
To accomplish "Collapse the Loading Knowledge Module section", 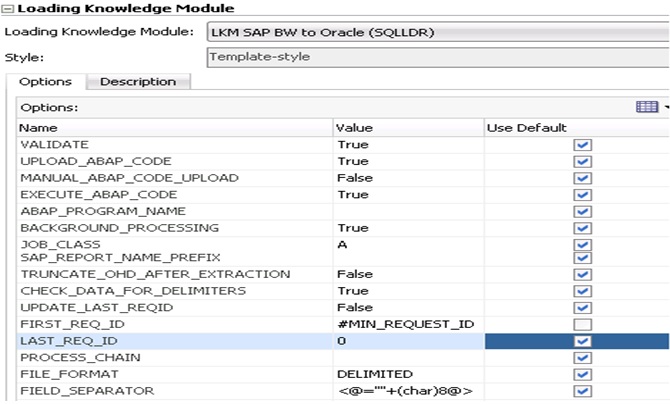I will [8, 9].
